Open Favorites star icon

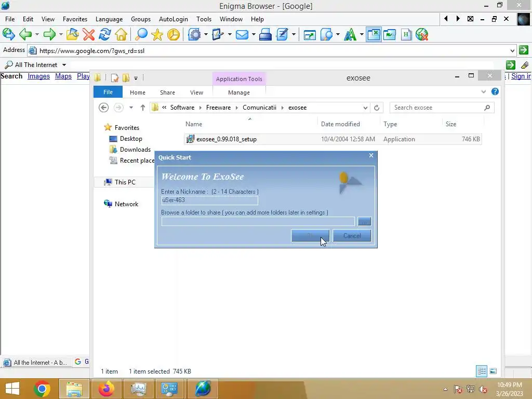coord(157,34)
